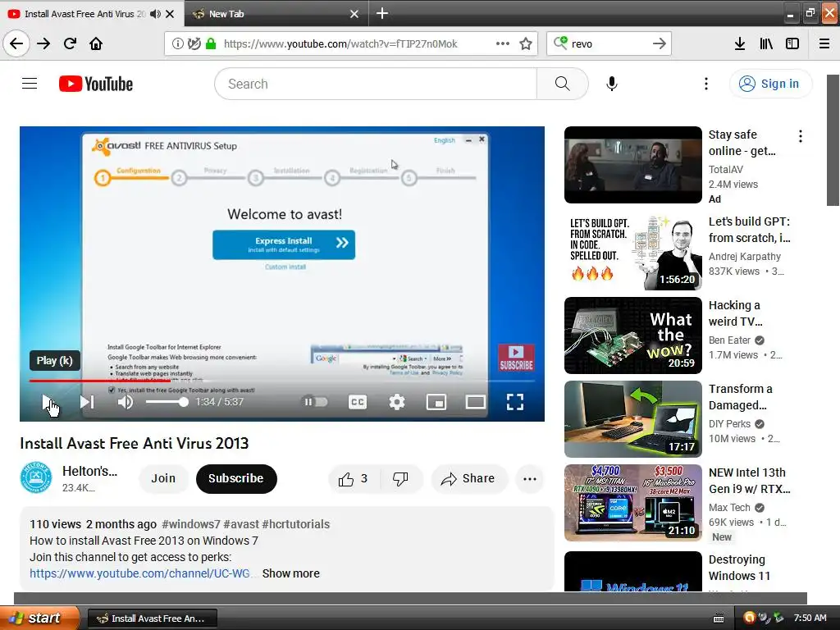Go to the YouTube home logo
840x630 pixels.
(96, 84)
